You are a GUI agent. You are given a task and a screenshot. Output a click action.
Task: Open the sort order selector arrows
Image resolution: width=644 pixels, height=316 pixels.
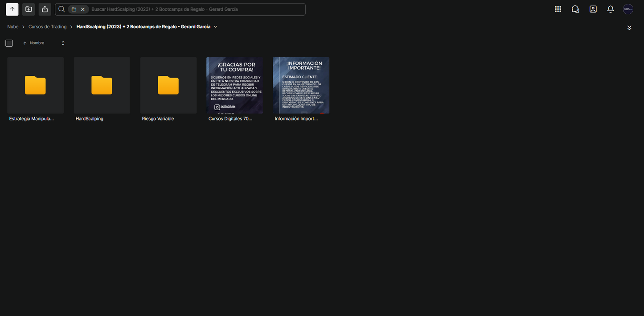(63, 43)
